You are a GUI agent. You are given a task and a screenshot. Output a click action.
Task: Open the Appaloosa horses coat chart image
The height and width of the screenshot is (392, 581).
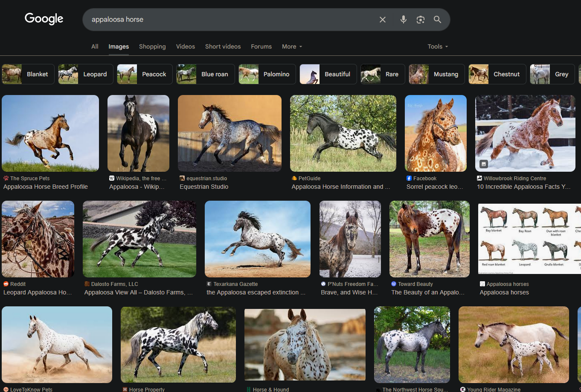[x=529, y=239]
